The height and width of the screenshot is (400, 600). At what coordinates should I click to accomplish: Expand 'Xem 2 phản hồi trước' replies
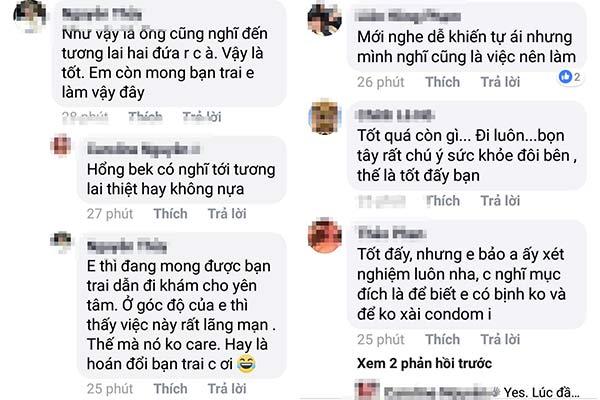pyautogui.click(x=424, y=363)
